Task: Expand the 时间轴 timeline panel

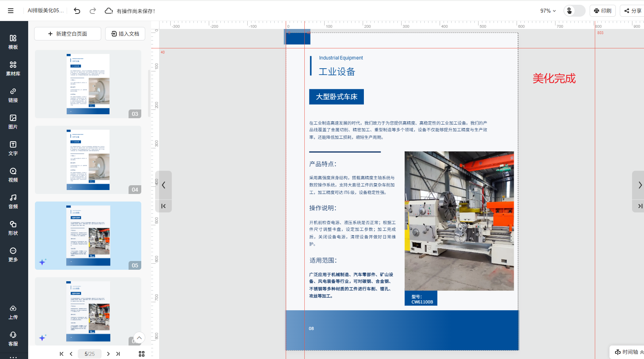Action: tap(629, 352)
